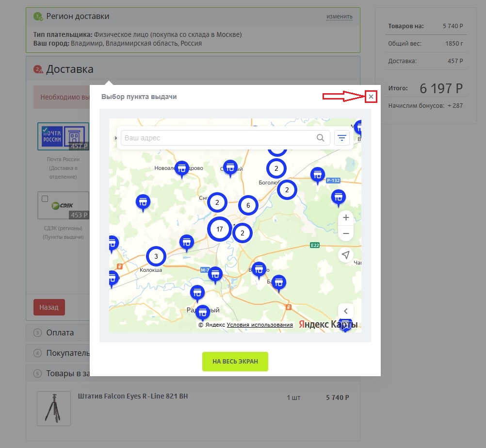
Task: Expand the Оплата section
Action: (60, 332)
